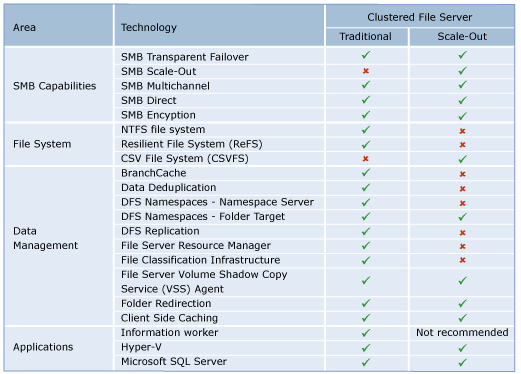
Task: Click the green check for SMB Transparent Failover Scale-Out
Action: (x=462, y=55)
